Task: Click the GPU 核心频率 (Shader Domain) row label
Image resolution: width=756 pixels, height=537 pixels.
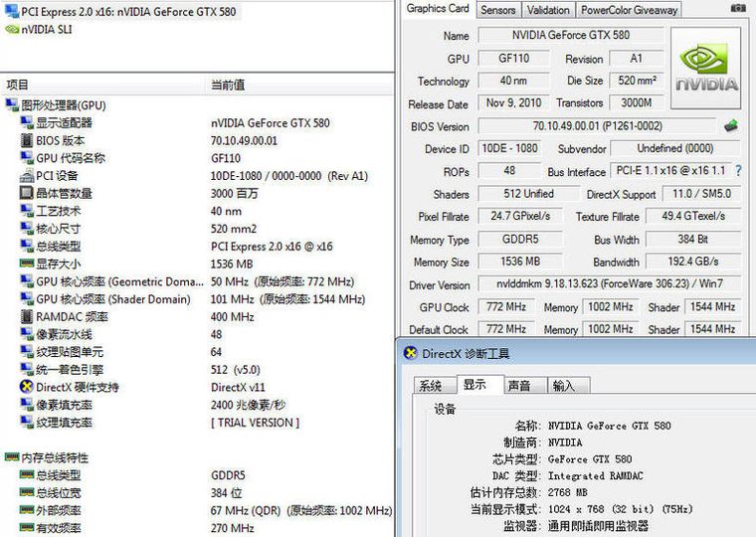Action: pyautogui.click(x=113, y=299)
